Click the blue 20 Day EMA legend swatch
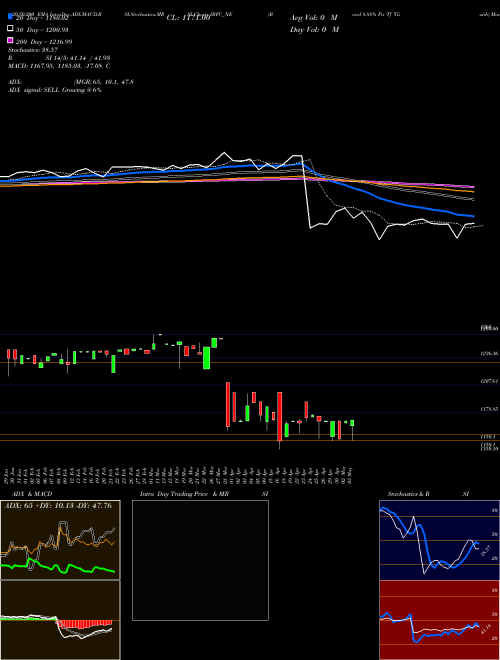Viewport: 500px width, 660px height. click(x=10, y=17)
